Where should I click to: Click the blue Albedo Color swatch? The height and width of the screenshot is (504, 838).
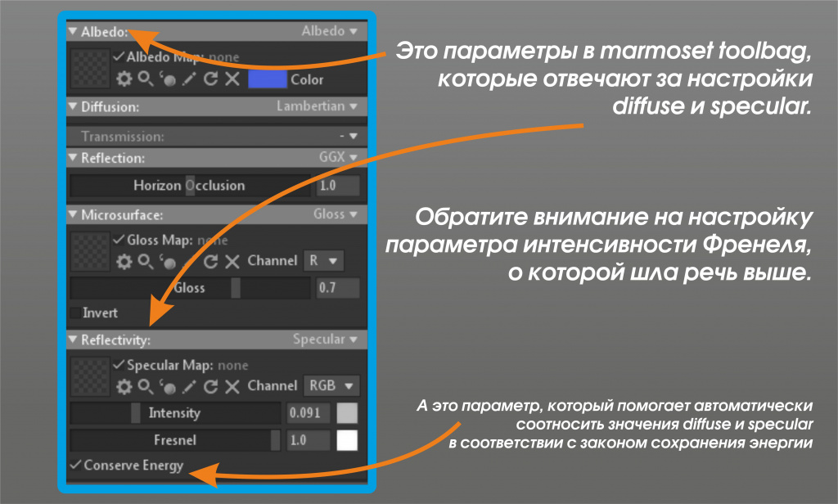click(x=268, y=79)
